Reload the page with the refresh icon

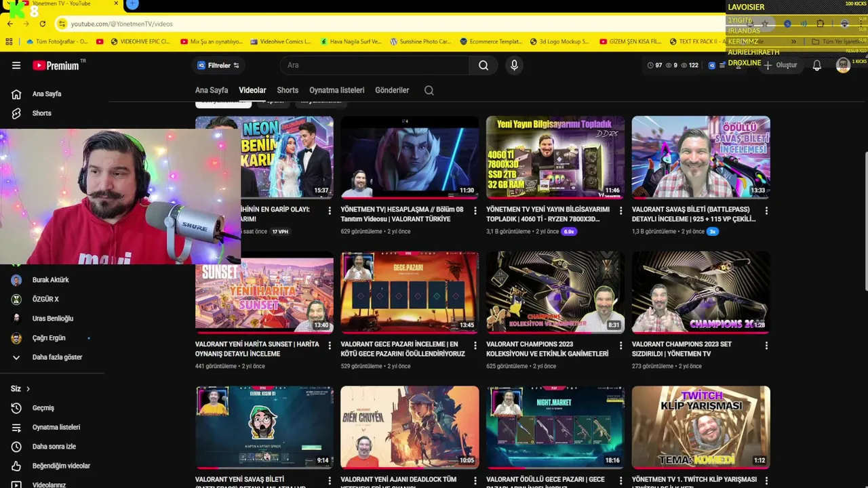42,24
